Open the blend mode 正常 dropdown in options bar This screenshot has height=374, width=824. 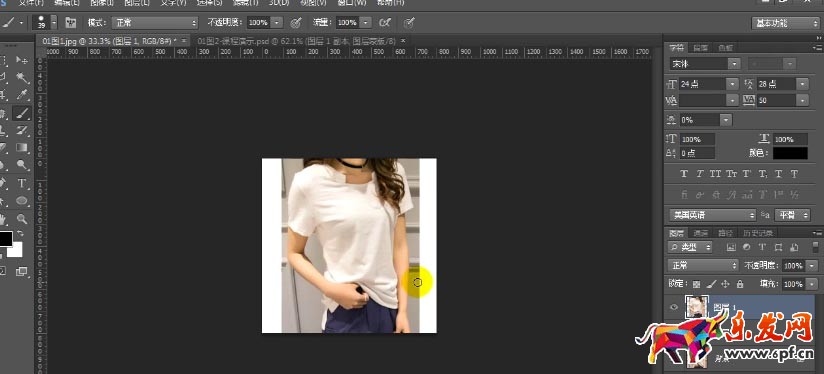(x=155, y=23)
